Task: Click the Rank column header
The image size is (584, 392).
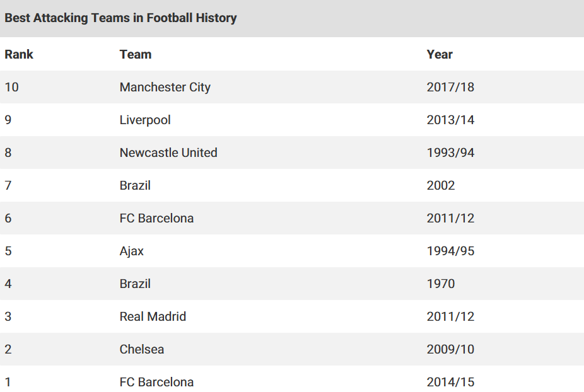Action: pos(19,54)
